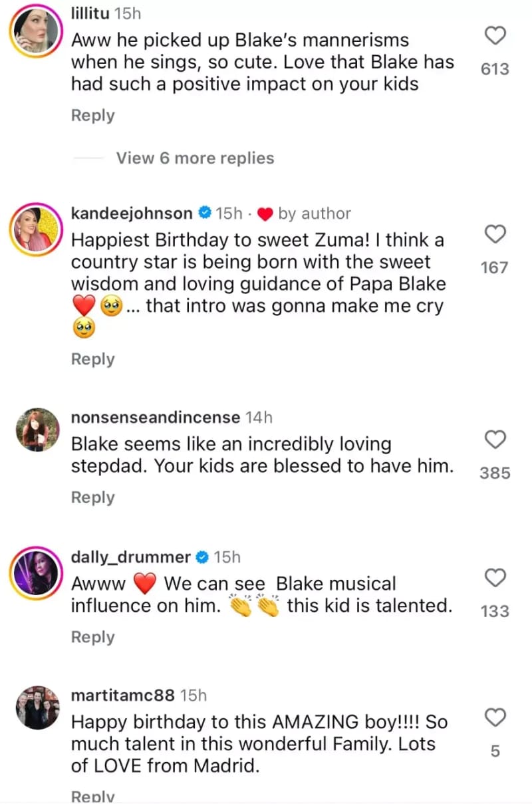Open dally_drummer's avatar story

[x=38, y=569]
